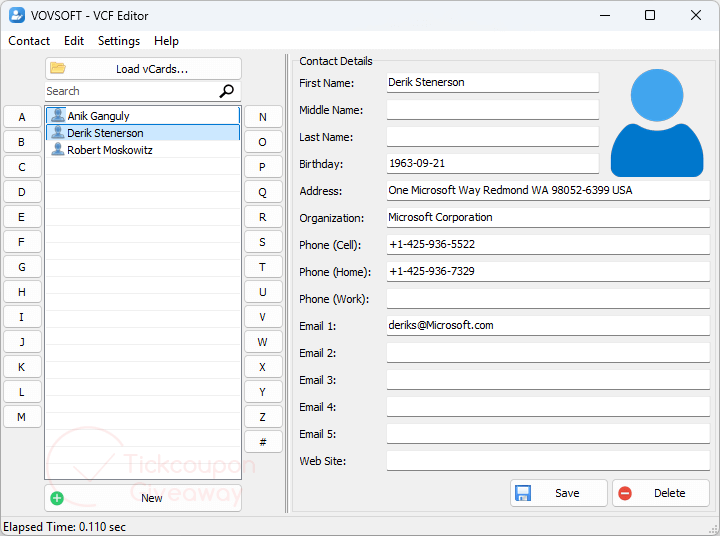Screen dimensions: 720x536
Task: Open the Help menu
Action: click(x=166, y=41)
